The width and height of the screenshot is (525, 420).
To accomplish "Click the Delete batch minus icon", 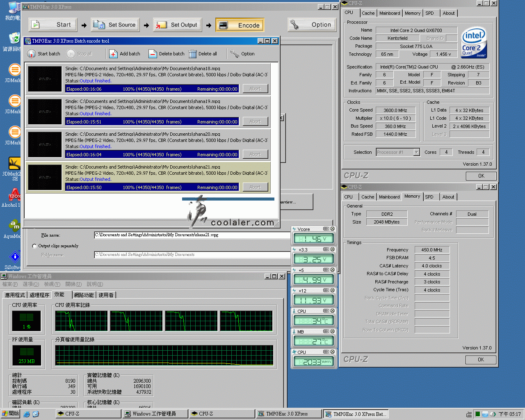I will (153, 54).
